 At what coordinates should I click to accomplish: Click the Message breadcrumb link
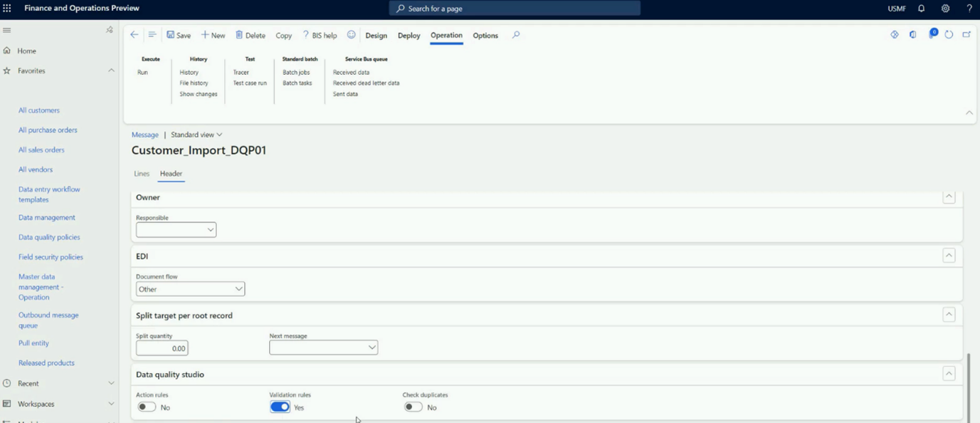click(145, 135)
